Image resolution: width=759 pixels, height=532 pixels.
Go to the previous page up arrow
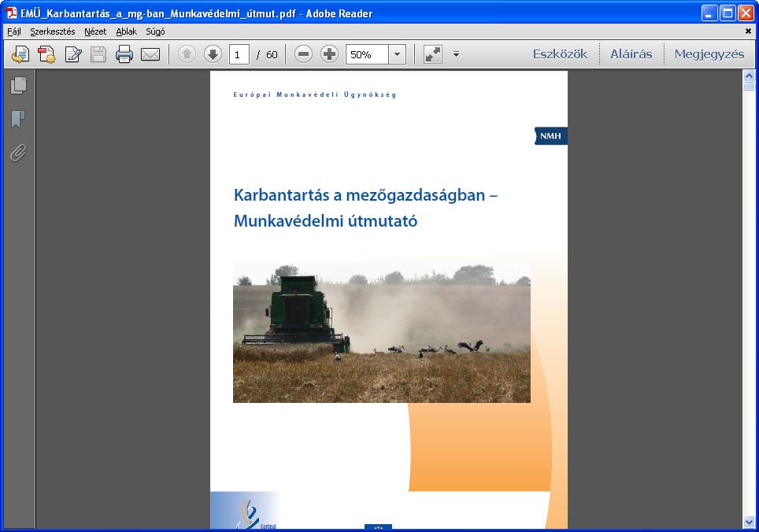pyautogui.click(x=187, y=54)
